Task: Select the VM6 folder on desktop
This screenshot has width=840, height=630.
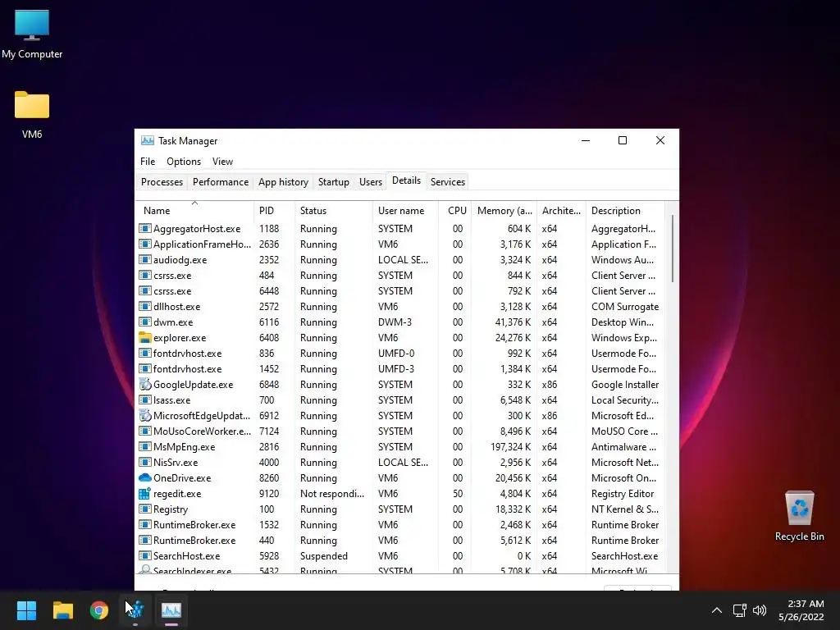Action: click(32, 115)
